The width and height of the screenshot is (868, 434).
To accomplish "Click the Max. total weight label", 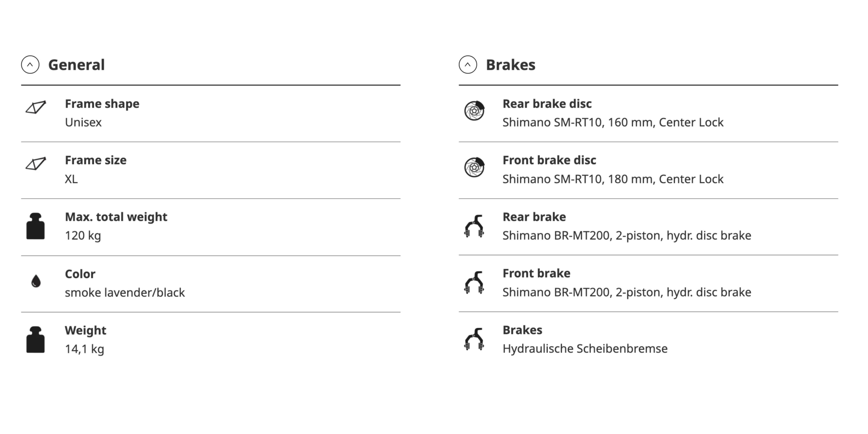I will click(116, 217).
